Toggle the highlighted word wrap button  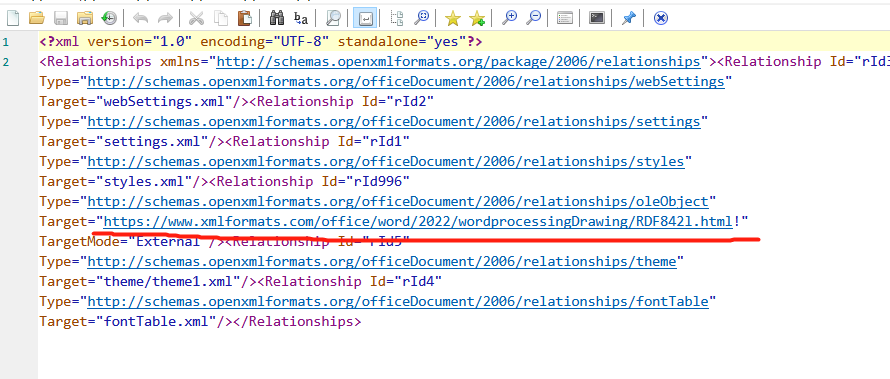click(x=364, y=18)
